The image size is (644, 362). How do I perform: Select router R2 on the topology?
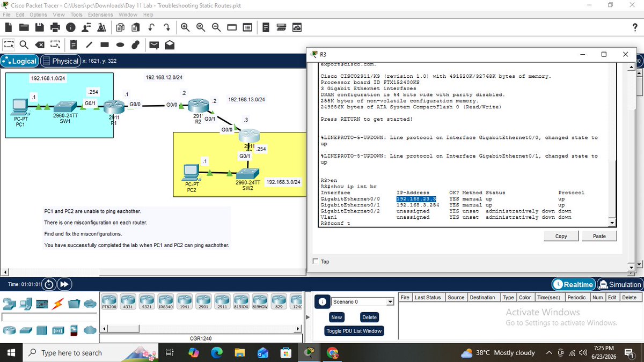tap(198, 105)
